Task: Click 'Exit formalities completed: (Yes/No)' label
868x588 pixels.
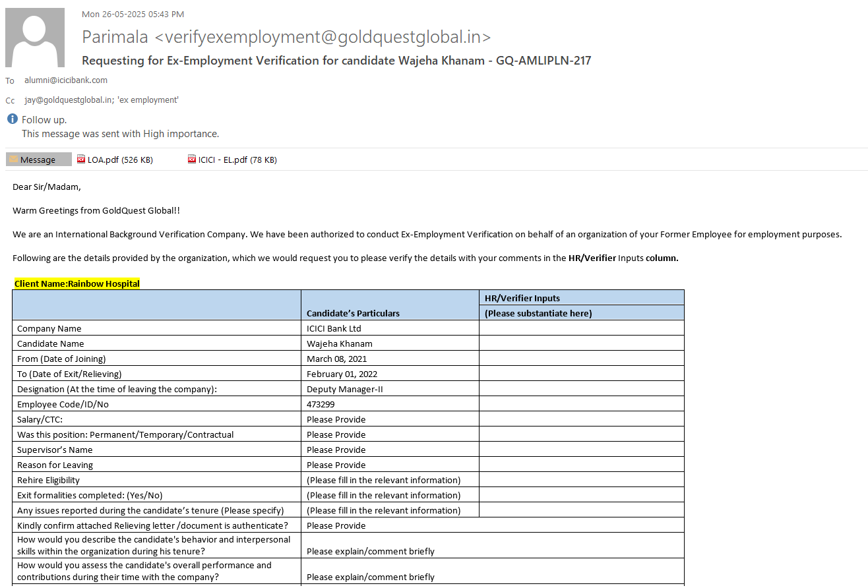Action: [90, 495]
